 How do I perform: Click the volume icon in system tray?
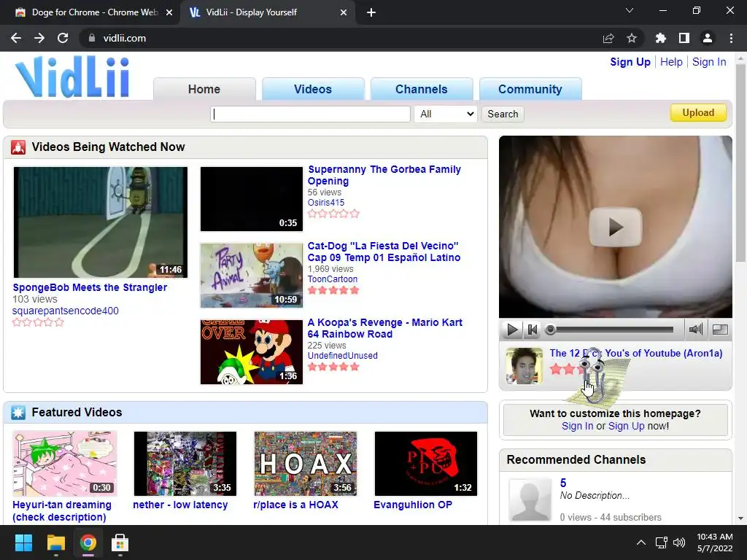pyautogui.click(x=679, y=542)
